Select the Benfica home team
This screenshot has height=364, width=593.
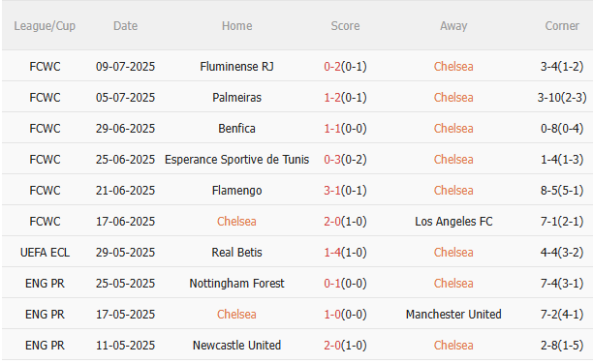tap(236, 129)
